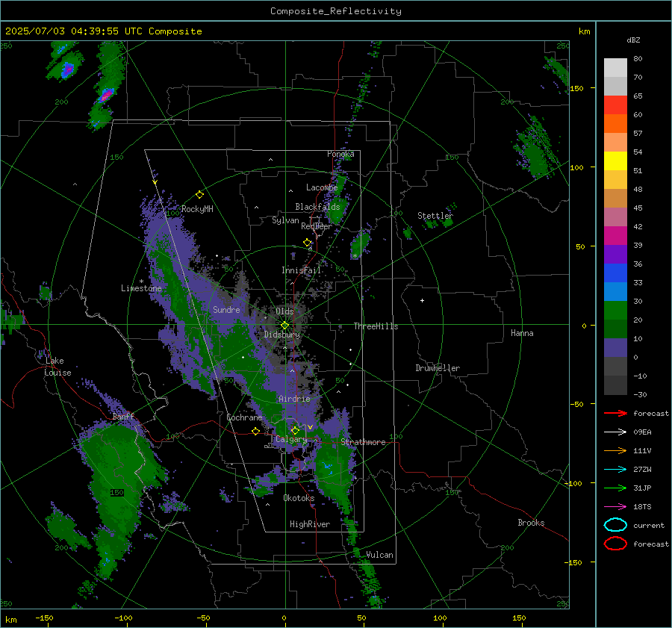This screenshot has width=672, height=628.
Task: Select the cyan 27ZW arrow legend icon
Action: [x=615, y=469]
